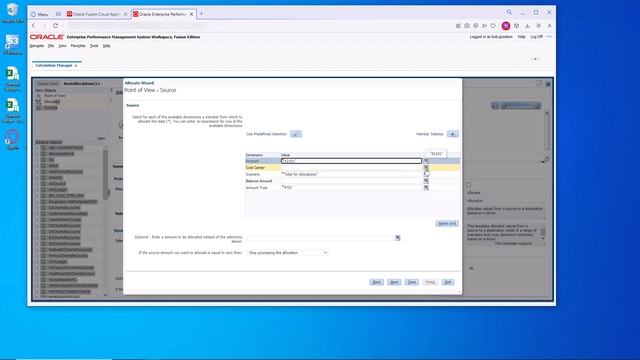Screen dimensions: 640x360
Task: Open member selector icon for Account row
Action: point(426,161)
